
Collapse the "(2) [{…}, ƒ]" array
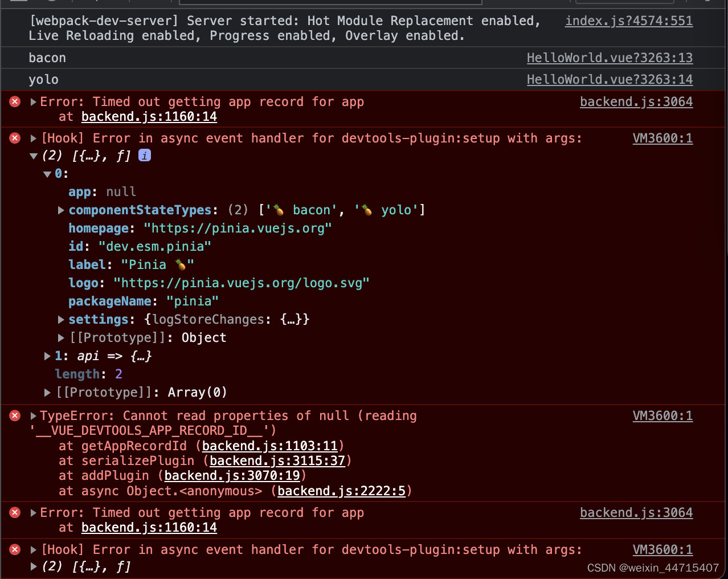(34, 155)
